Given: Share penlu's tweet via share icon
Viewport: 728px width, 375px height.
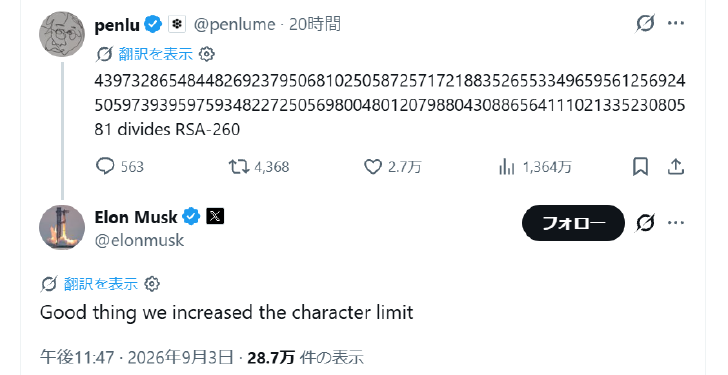Looking at the screenshot, I should (676, 166).
